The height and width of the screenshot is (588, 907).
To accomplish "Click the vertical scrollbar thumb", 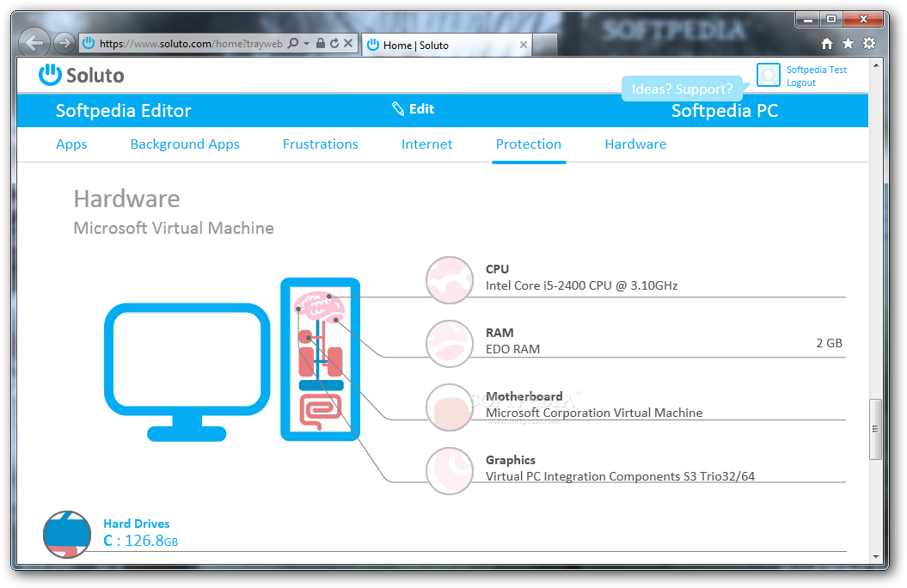I will click(x=875, y=429).
